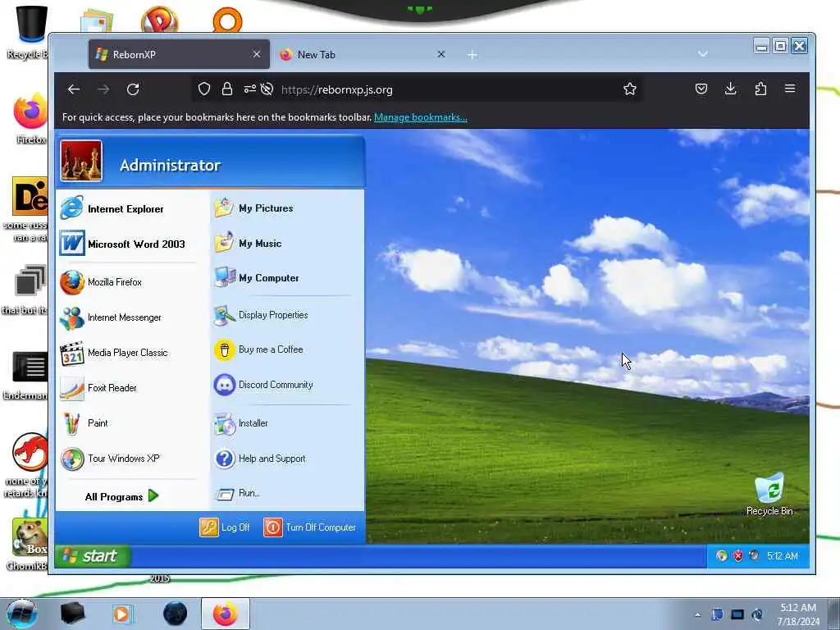The height and width of the screenshot is (630, 840).
Task: Click the permissions icon in address bar
Action: pyautogui.click(x=250, y=89)
